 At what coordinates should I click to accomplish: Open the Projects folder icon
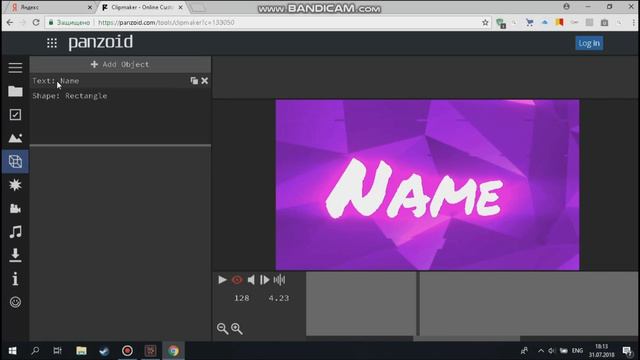[x=15, y=91]
